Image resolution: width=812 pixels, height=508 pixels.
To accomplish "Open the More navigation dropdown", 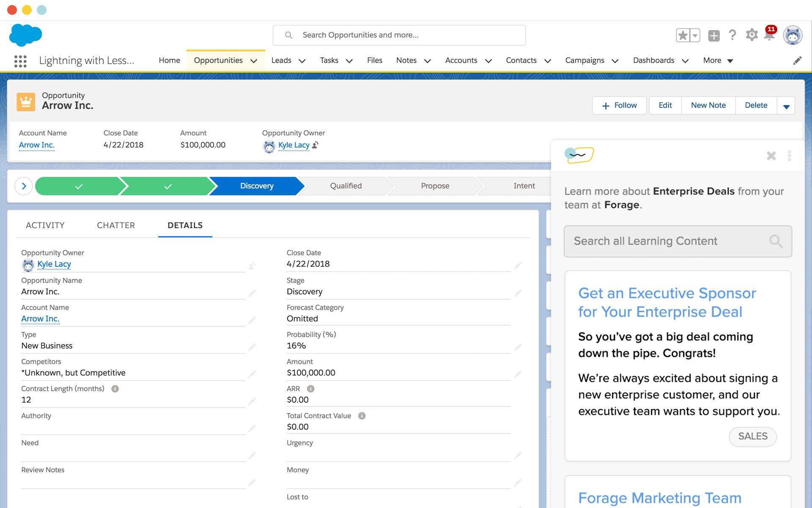I will pos(718,61).
